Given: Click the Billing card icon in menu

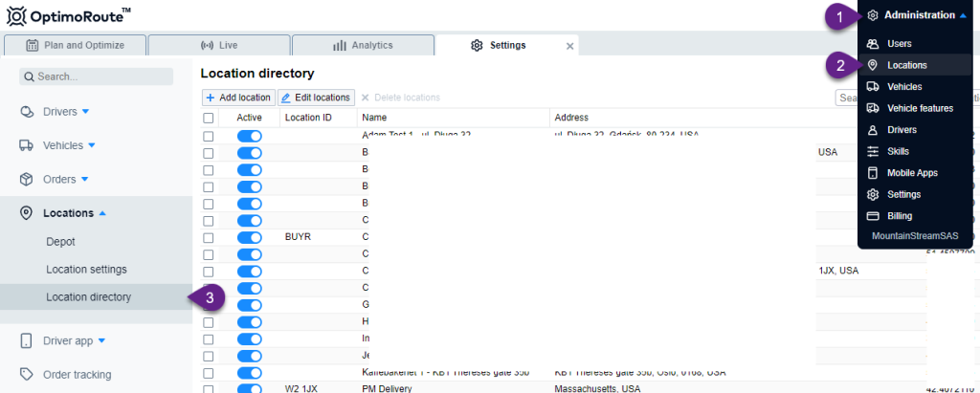Looking at the screenshot, I should coord(873,216).
